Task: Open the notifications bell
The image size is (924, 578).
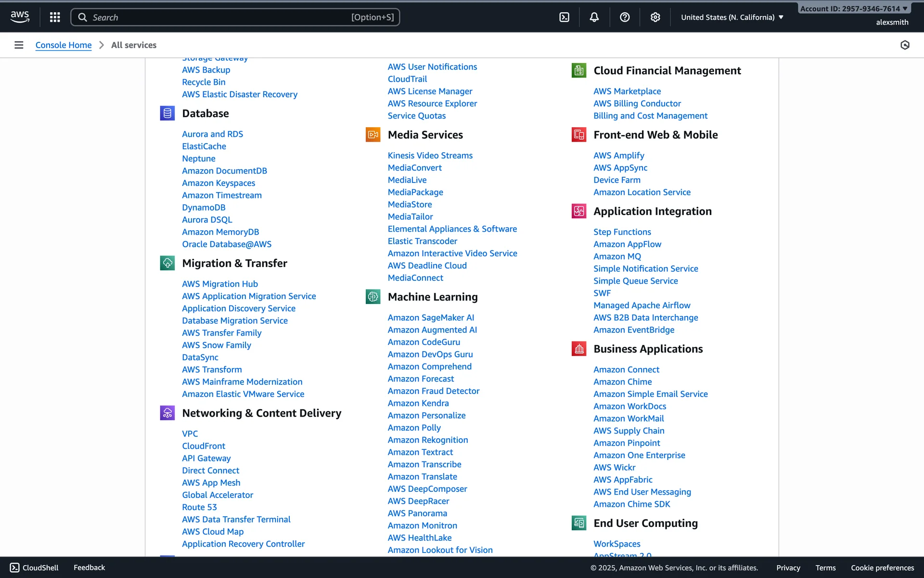Action: [594, 17]
